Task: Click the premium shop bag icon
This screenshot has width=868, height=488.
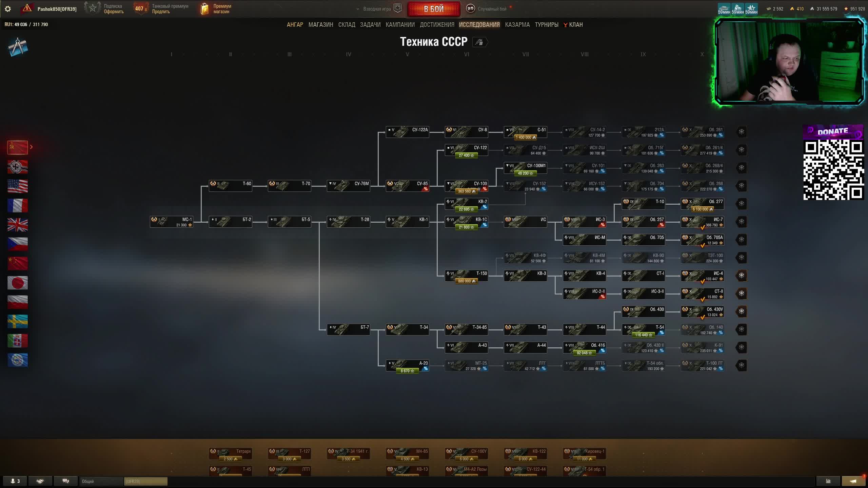Action: 204,9
